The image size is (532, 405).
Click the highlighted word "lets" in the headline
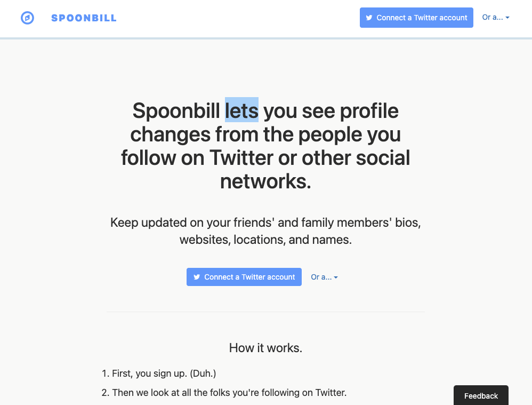[x=241, y=110]
